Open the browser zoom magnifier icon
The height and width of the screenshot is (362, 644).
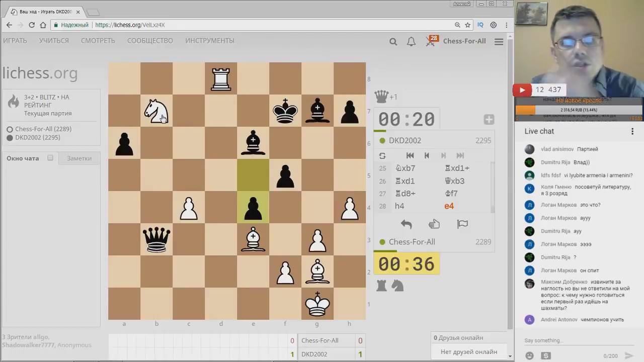(x=457, y=25)
